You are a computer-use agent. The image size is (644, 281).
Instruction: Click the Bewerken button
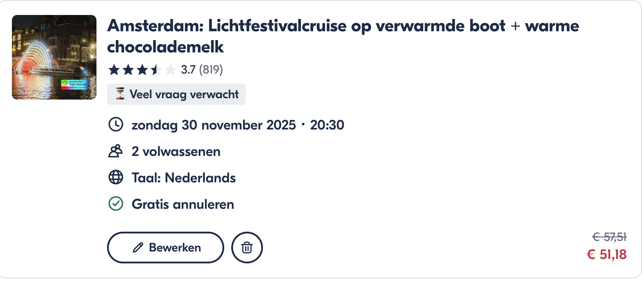[165, 248]
